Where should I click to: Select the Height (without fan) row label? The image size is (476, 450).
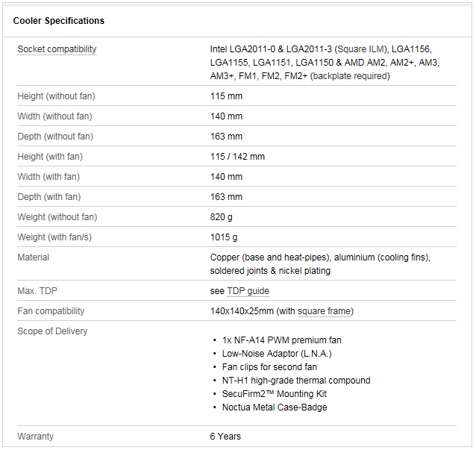(x=56, y=96)
